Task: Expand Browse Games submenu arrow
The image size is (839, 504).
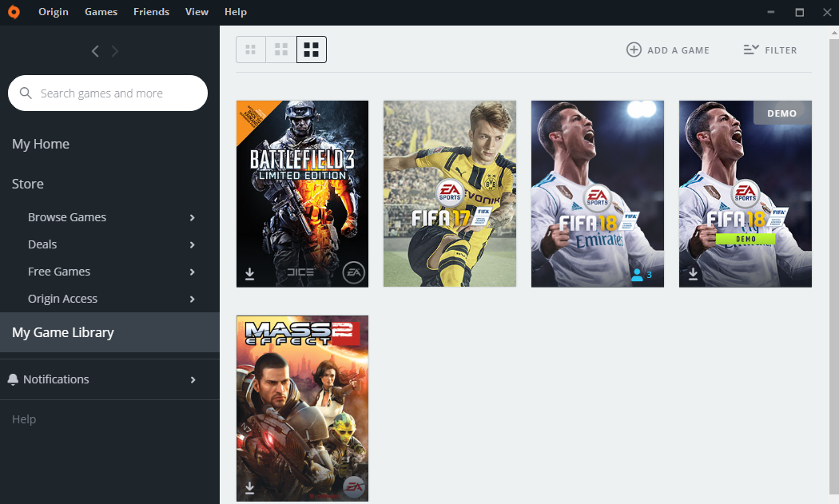Action: (x=192, y=218)
